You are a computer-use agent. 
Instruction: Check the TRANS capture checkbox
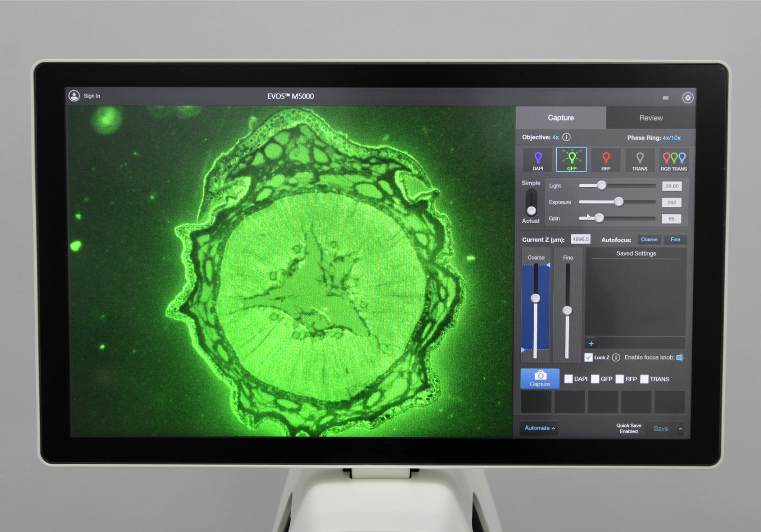[644, 379]
